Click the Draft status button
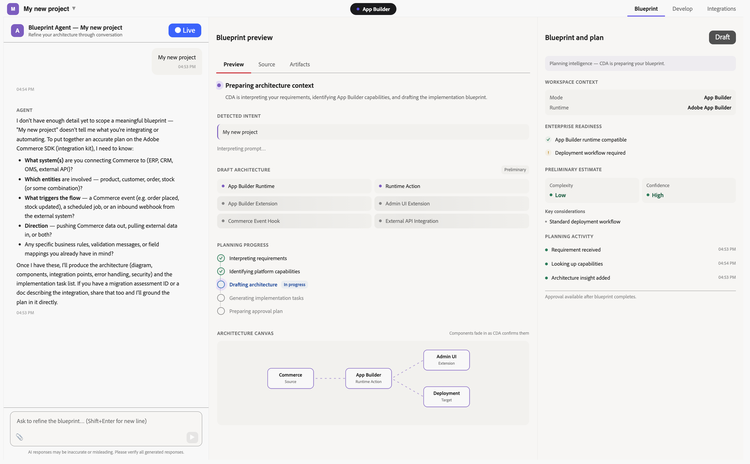 [722, 37]
